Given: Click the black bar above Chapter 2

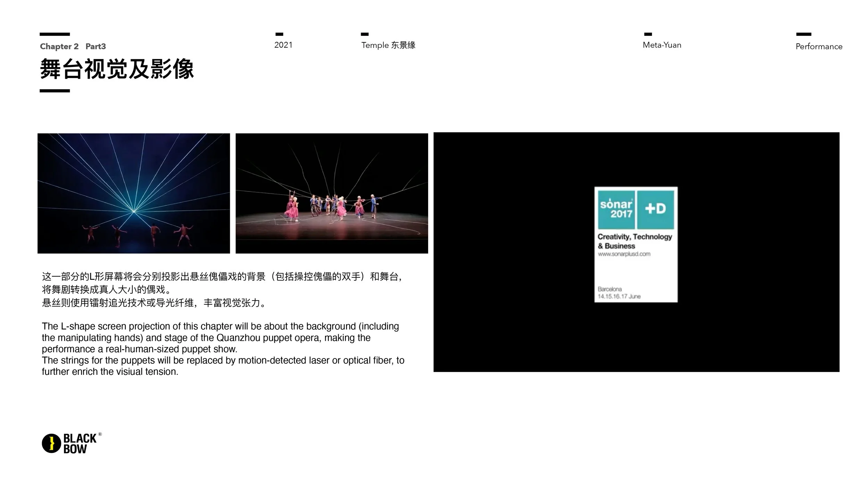Looking at the screenshot, I should tap(55, 34).
